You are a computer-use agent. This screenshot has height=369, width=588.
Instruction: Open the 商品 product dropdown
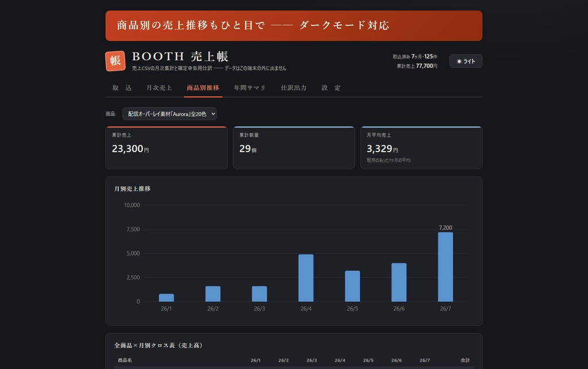(x=169, y=114)
